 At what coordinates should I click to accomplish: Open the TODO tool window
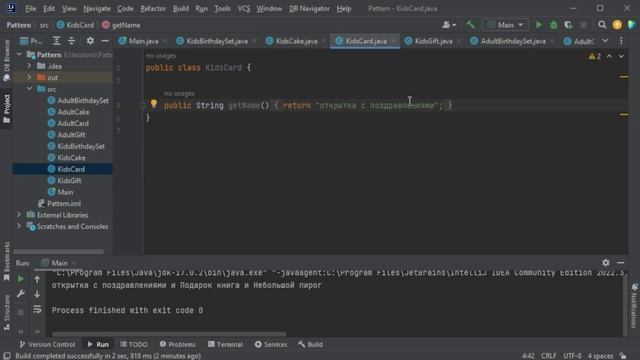click(x=134, y=344)
